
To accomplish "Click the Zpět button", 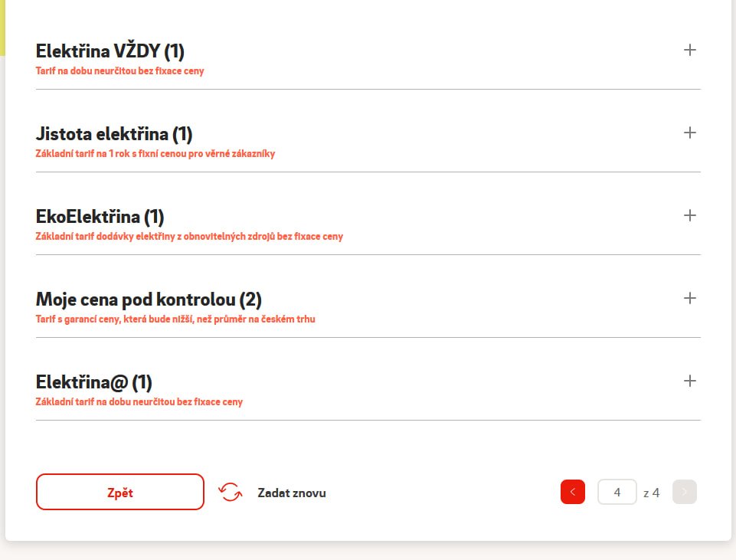I will click(x=120, y=492).
